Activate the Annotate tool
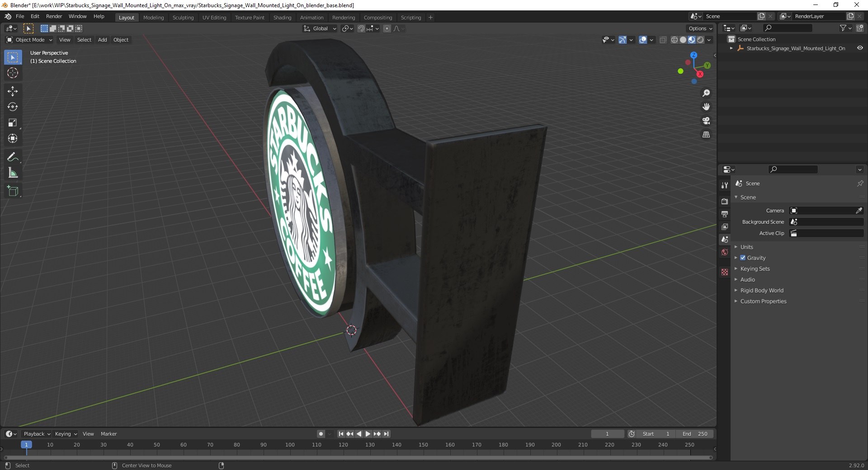 click(13, 157)
